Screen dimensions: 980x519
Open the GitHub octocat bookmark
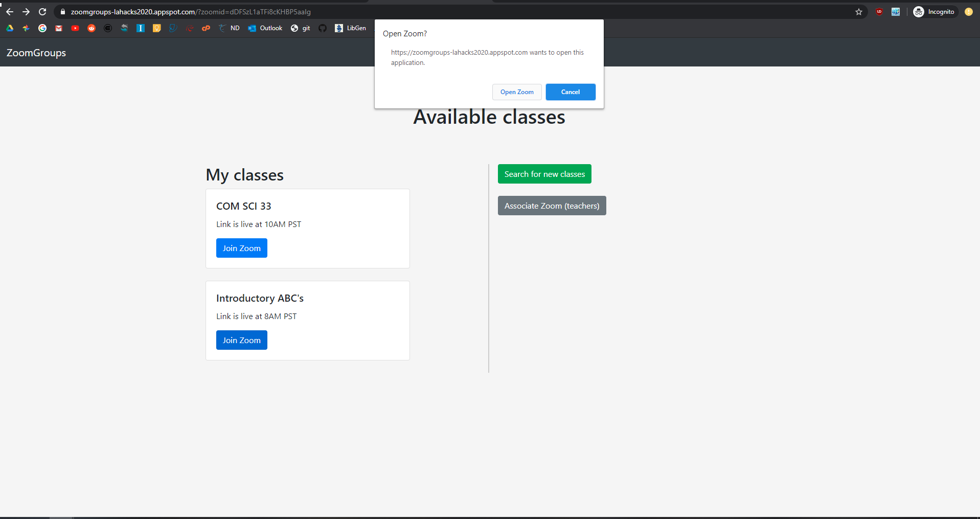[323, 28]
